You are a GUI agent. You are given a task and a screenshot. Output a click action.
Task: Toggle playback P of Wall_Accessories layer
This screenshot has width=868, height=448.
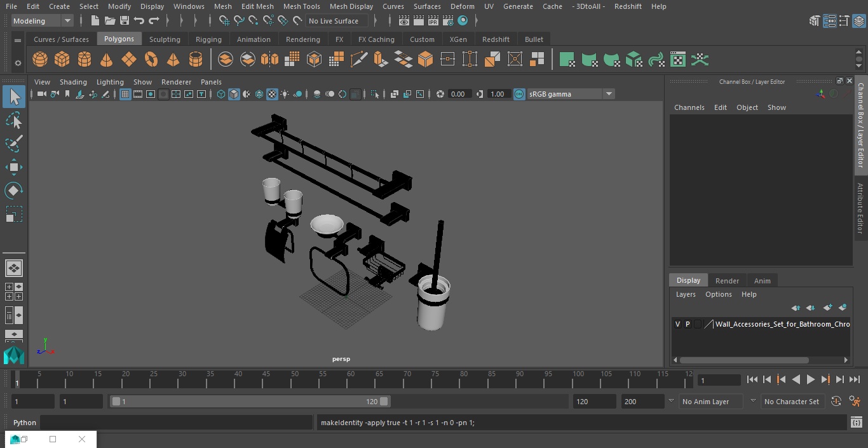(688, 324)
